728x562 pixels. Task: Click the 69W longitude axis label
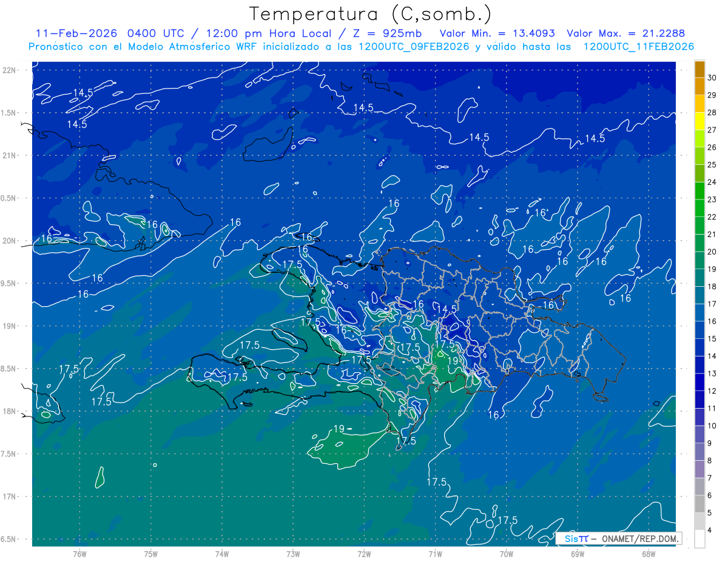578,554
